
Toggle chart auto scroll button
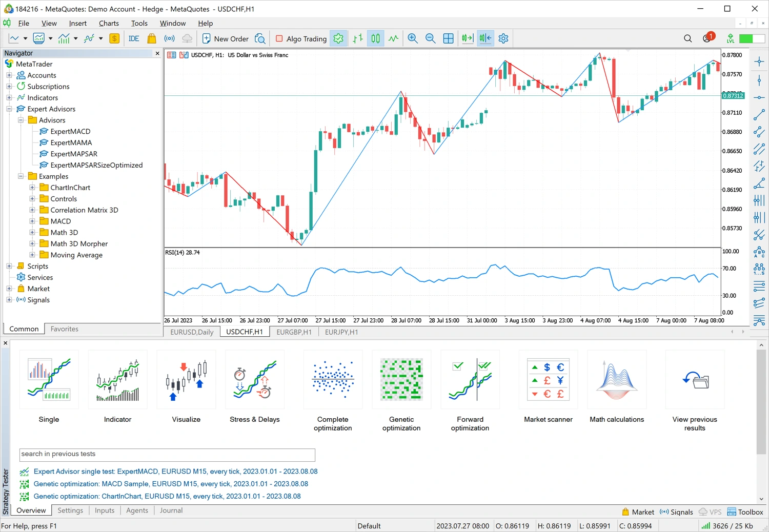[468, 38]
